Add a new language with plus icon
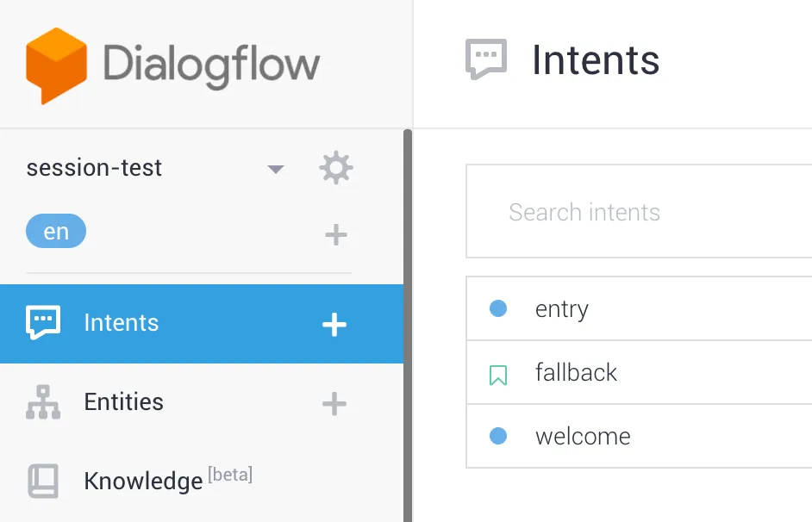 [x=336, y=234]
